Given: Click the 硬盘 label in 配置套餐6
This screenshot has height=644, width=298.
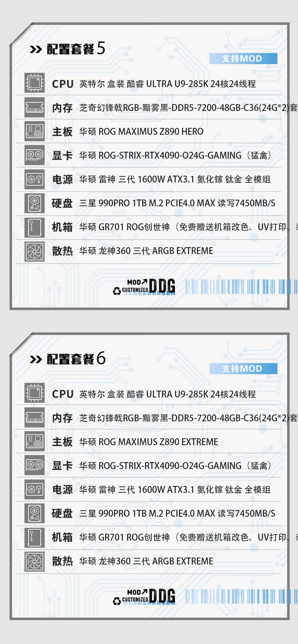Looking at the screenshot, I should [62, 513].
